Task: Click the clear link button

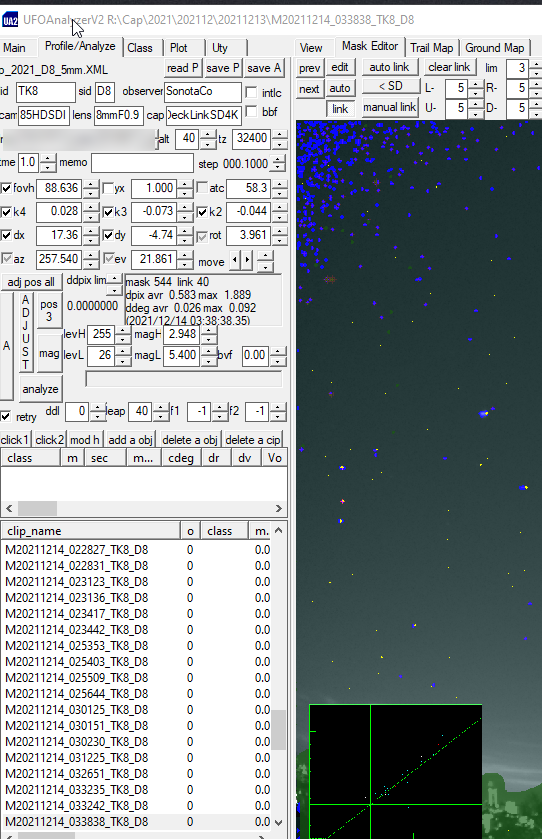Action: tap(449, 67)
